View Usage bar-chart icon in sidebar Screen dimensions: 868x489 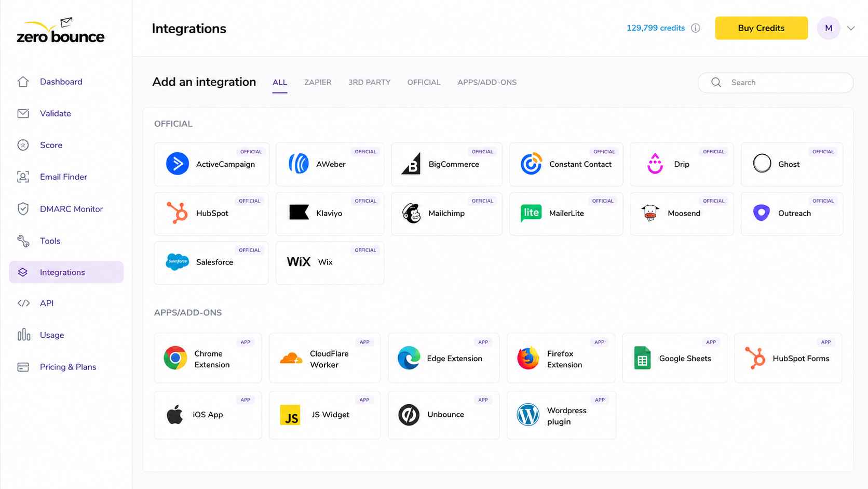tap(23, 335)
